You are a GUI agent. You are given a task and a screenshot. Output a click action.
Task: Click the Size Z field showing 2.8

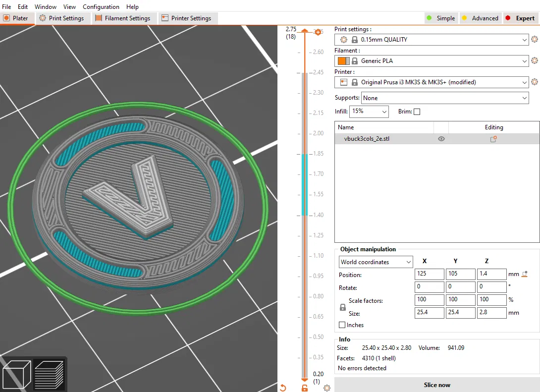click(492, 312)
